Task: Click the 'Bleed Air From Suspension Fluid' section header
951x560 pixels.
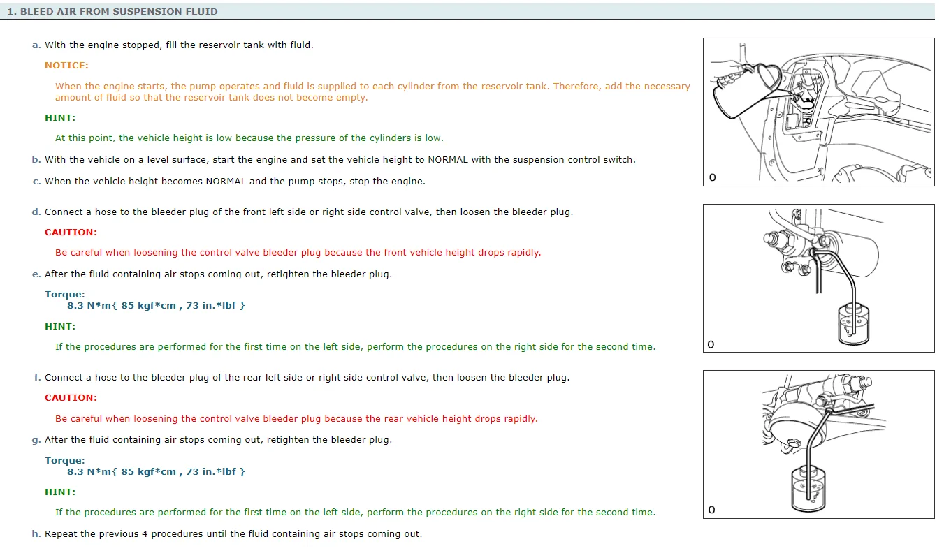Action: click(x=112, y=11)
